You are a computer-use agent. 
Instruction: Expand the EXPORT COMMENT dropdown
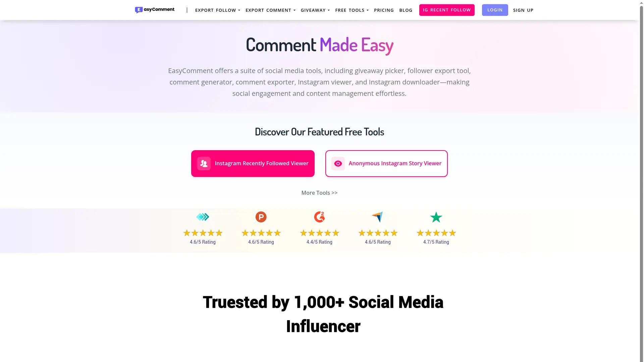click(x=270, y=10)
